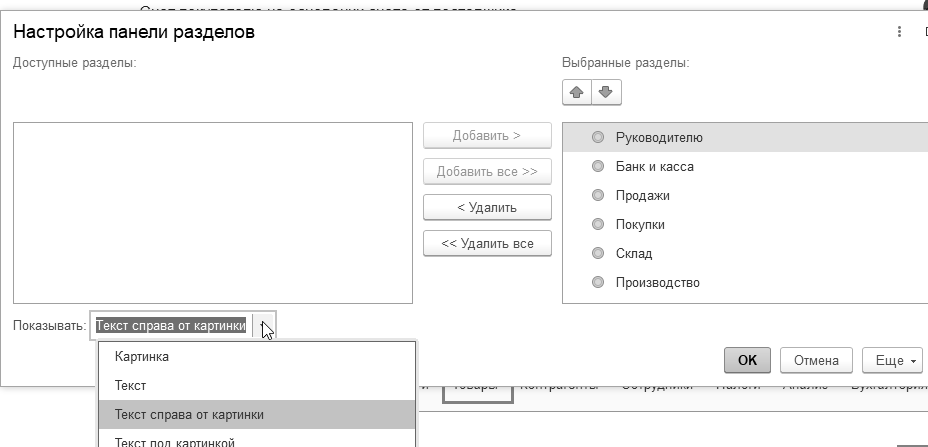
Task: Click the circle icon beside Банк и касса
Action: coord(598,166)
